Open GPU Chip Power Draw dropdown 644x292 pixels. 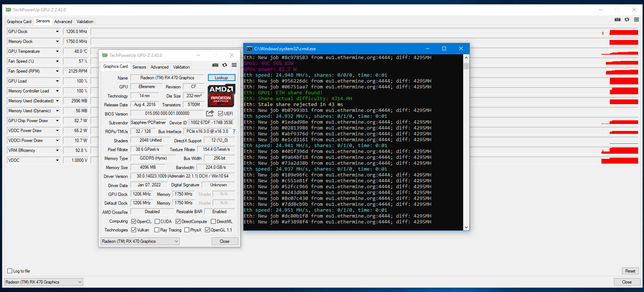point(57,121)
